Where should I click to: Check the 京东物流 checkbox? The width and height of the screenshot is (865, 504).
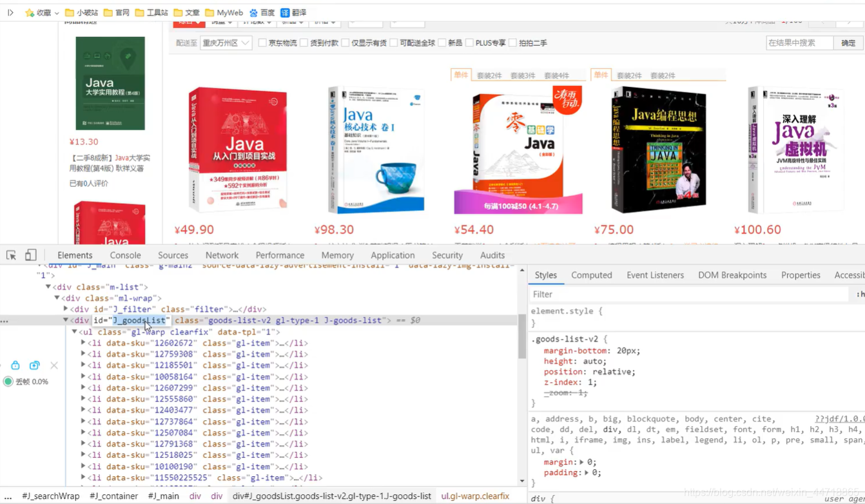pos(262,43)
